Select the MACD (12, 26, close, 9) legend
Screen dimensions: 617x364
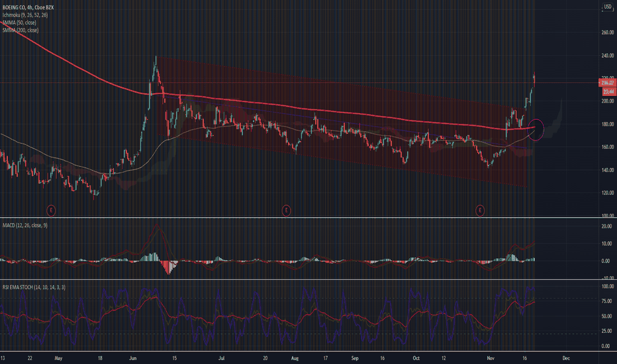click(24, 225)
